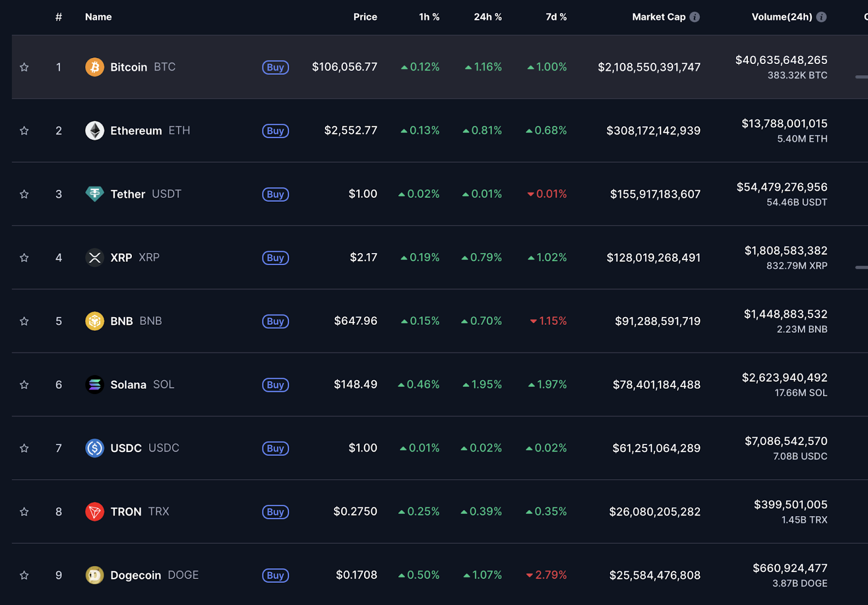The image size is (868, 605).
Task: Toggle the watchlist star for Ethereum
Action: click(x=24, y=131)
